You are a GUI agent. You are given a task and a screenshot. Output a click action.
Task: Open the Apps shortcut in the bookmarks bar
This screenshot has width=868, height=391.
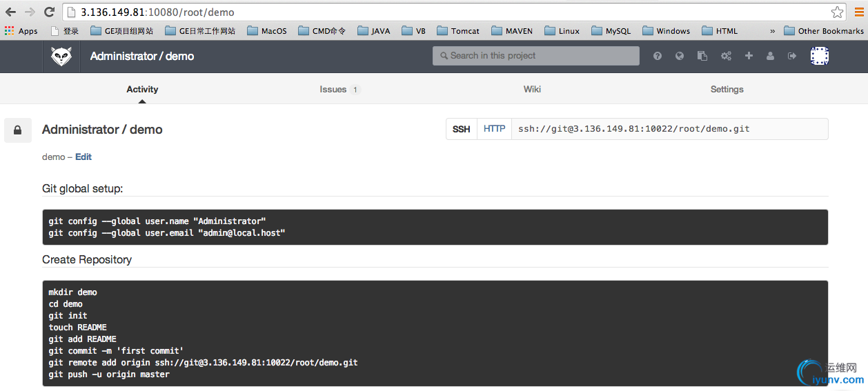point(21,31)
